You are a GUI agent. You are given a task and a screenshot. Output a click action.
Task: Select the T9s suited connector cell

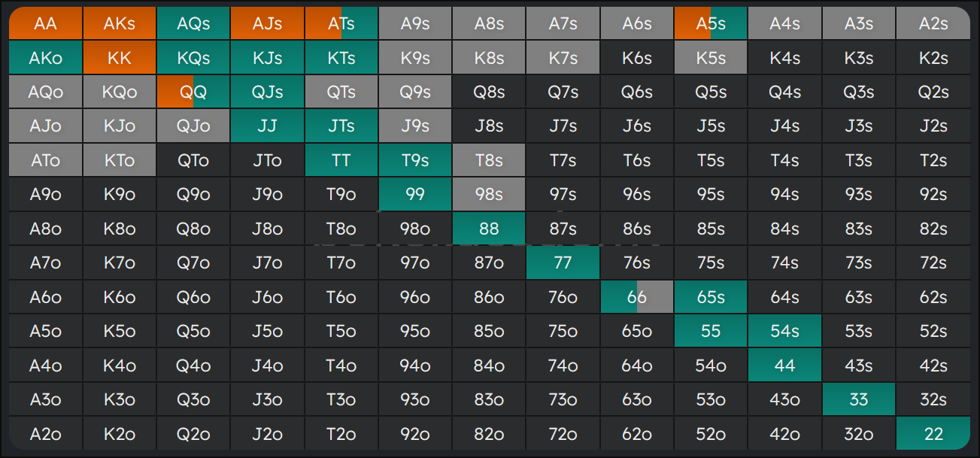[415, 160]
